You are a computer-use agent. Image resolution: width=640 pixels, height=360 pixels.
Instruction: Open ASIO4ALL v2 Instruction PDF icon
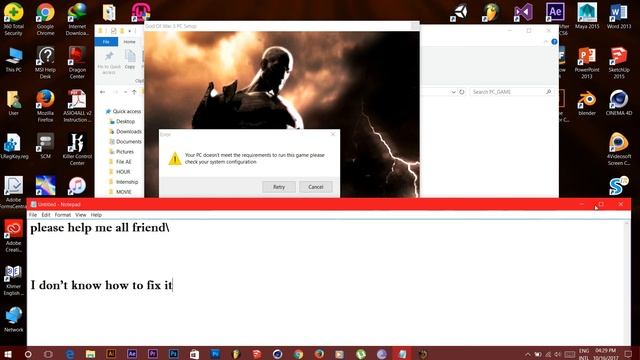pyautogui.click(x=77, y=105)
